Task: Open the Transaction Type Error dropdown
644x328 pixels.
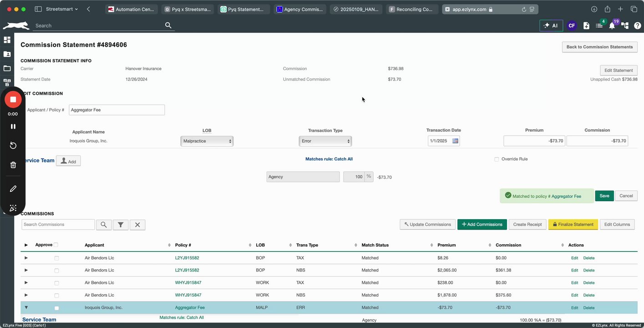Action: coord(325,141)
